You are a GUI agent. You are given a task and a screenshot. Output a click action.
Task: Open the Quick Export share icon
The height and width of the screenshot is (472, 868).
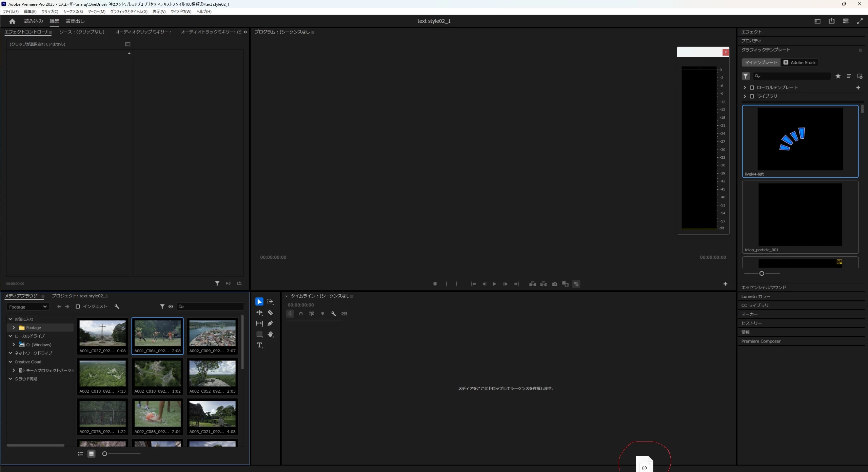pyautogui.click(x=831, y=21)
